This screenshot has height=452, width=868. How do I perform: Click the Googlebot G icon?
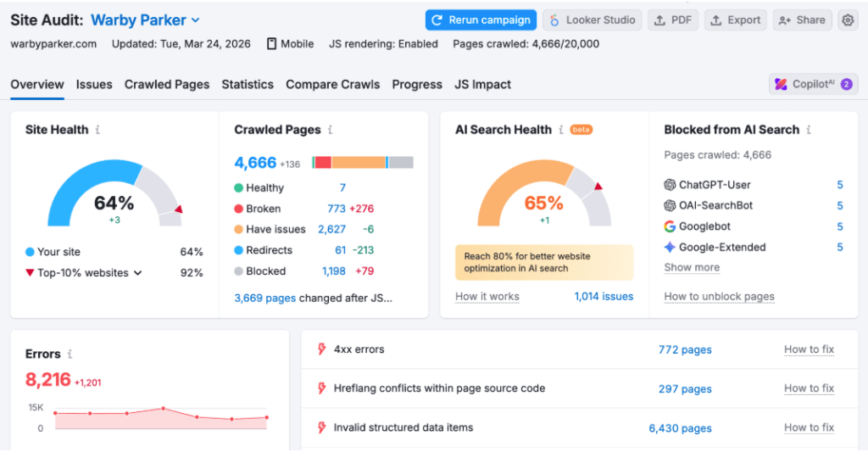(670, 226)
